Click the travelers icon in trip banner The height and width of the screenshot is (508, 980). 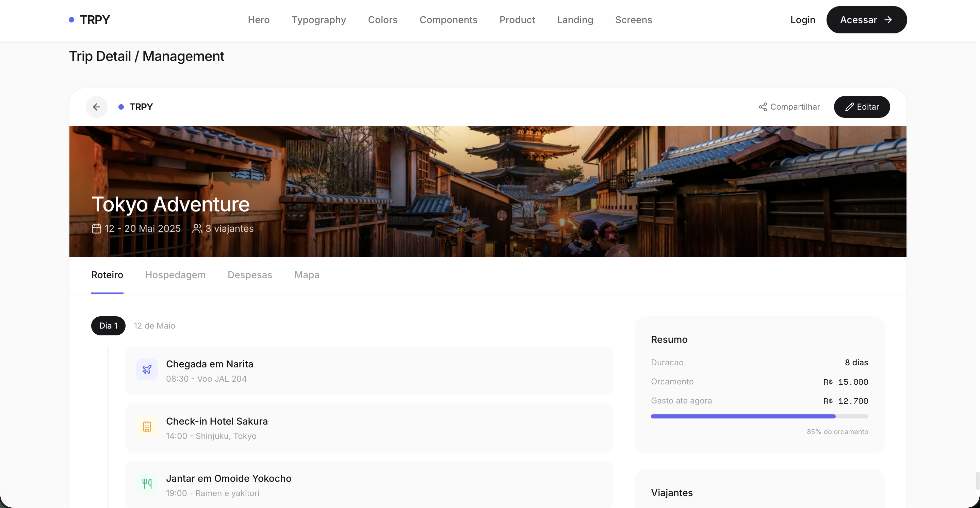[x=197, y=228]
